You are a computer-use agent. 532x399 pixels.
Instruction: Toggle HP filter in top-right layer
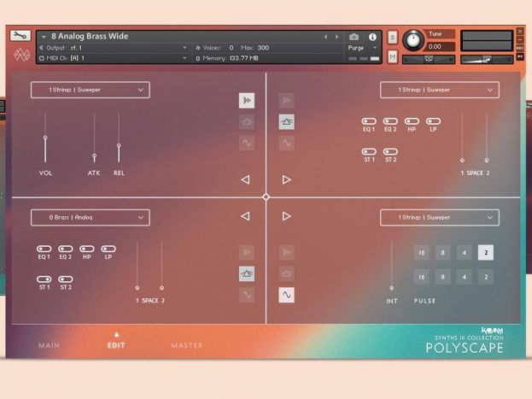tap(412, 121)
